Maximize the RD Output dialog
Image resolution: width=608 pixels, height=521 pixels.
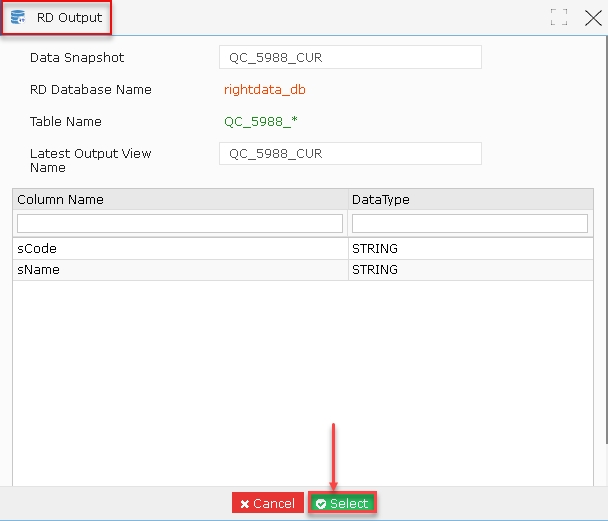(x=559, y=17)
